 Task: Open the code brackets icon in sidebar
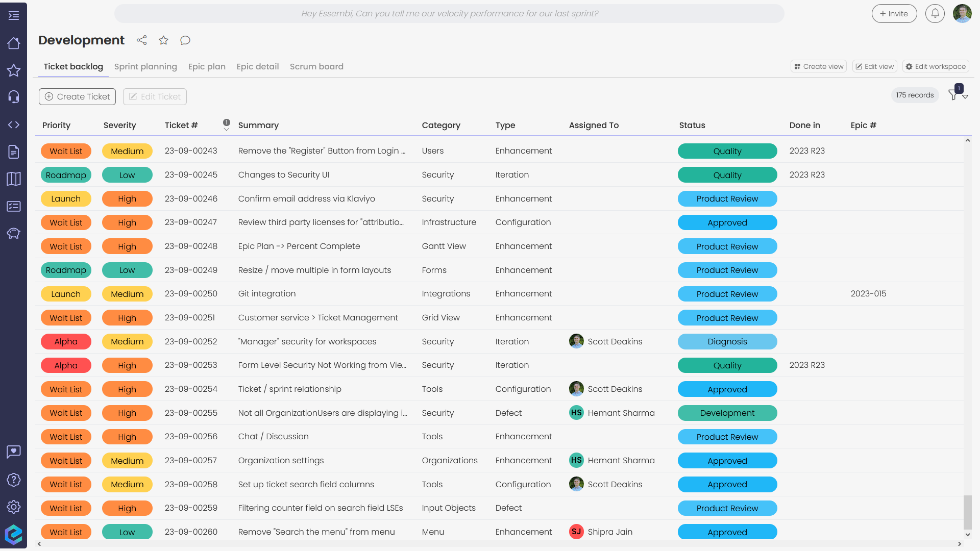click(14, 125)
